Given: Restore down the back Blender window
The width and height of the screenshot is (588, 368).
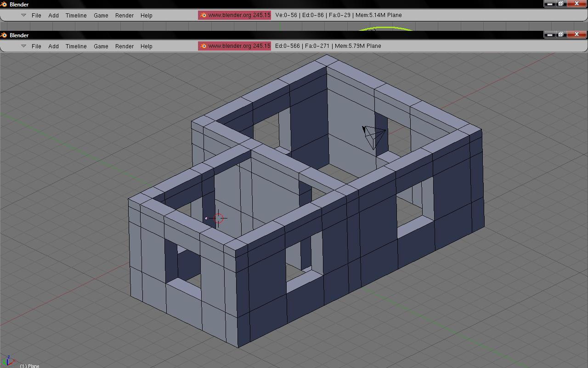Looking at the screenshot, I should tap(560, 4).
